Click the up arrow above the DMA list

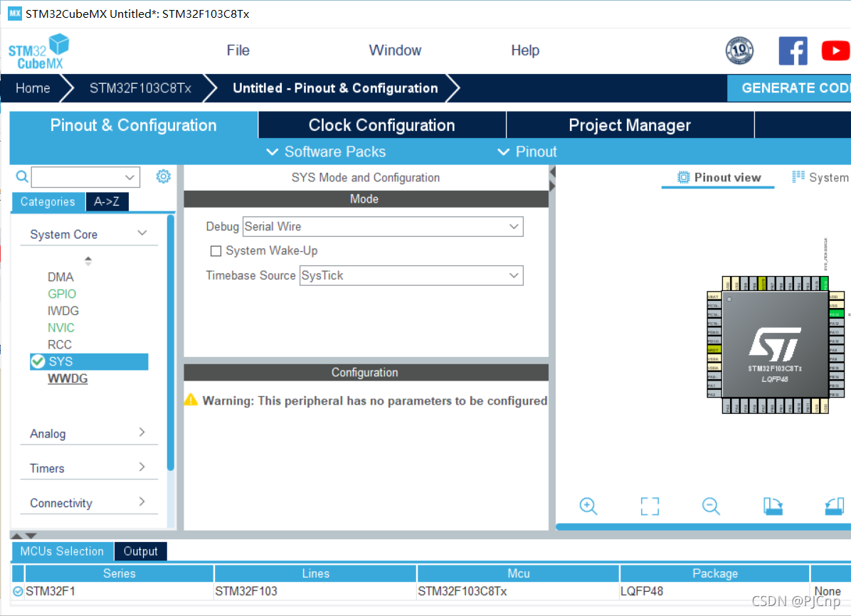coord(88,260)
